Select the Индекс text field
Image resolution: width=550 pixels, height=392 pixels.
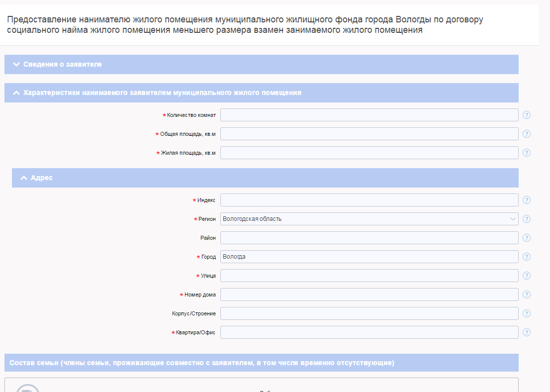coord(369,200)
